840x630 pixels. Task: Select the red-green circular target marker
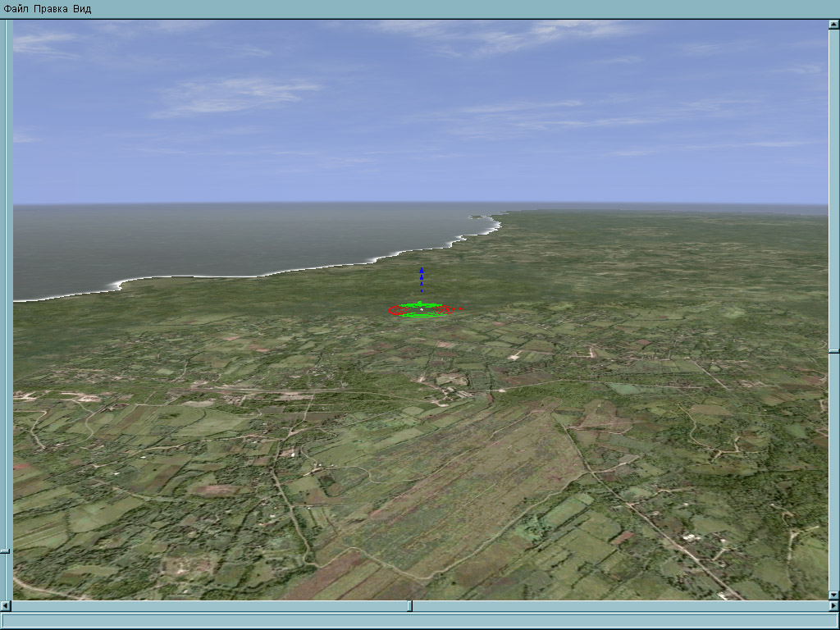[x=422, y=309]
